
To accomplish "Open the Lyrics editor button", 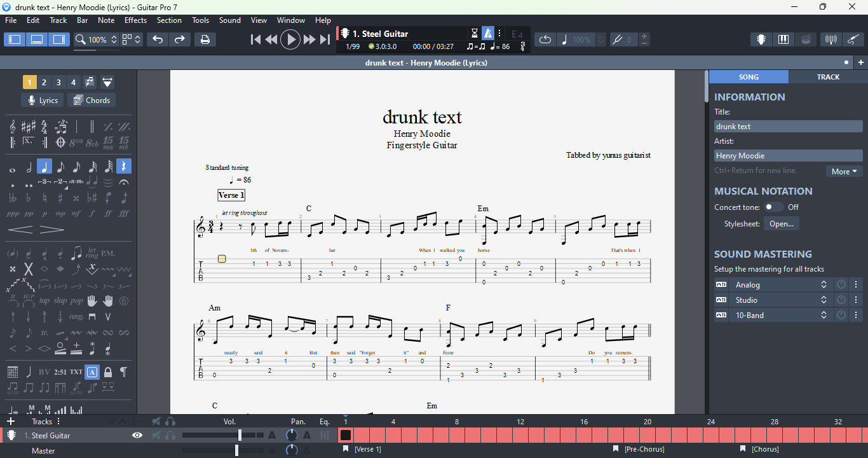I will 43,100.
